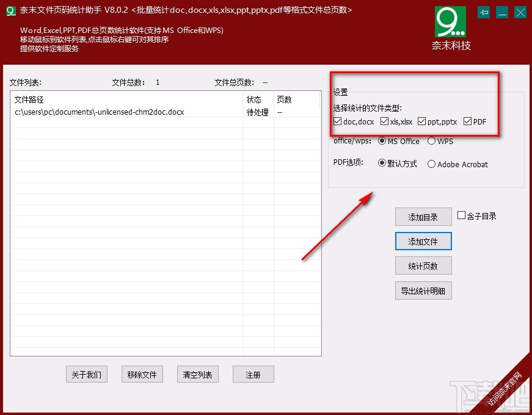Enable the 含子目录 checkbox
This screenshot has width=532, height=415.
pyautogui.click(x=461, y=215)
